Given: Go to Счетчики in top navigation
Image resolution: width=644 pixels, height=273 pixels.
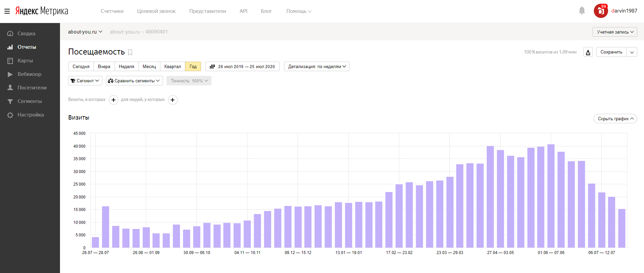Looking at the screenshot, I should [112, 11].
